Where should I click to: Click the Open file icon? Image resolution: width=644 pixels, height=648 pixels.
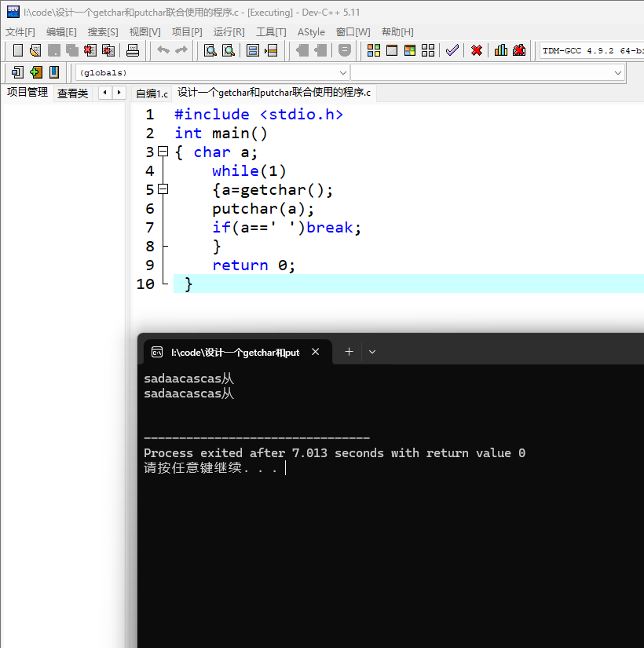coord(35,50)
